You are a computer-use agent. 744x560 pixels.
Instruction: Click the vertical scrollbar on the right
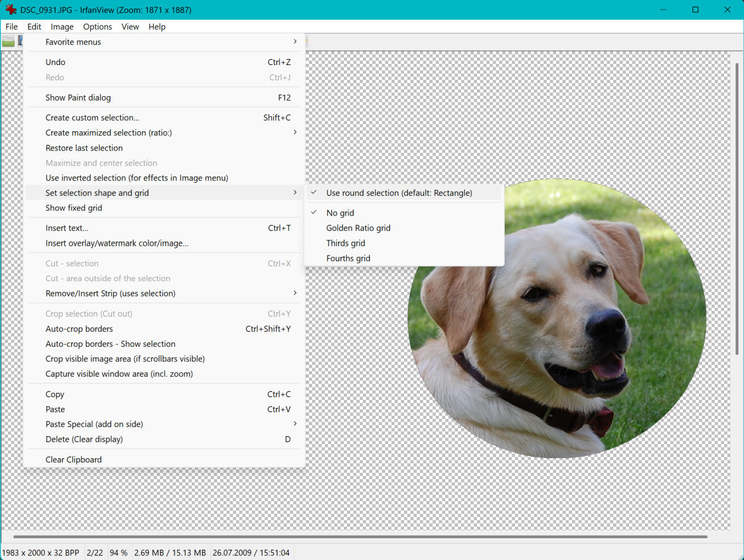(x=737, y=209)
